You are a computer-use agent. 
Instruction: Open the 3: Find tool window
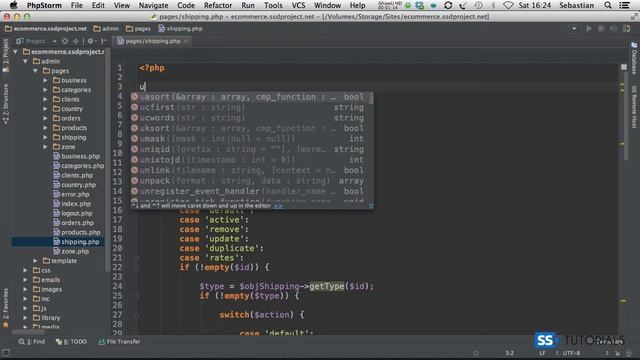tap(32, 342)
